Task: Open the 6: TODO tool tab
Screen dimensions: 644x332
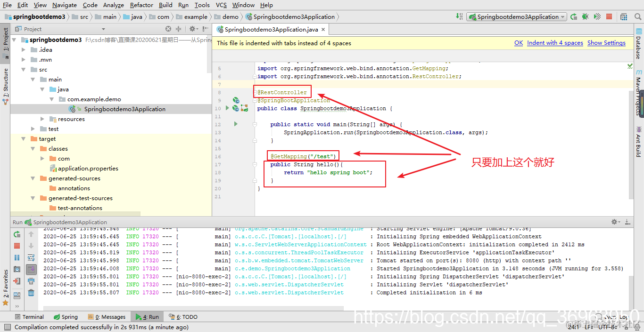Action: [x=183, y=317]
